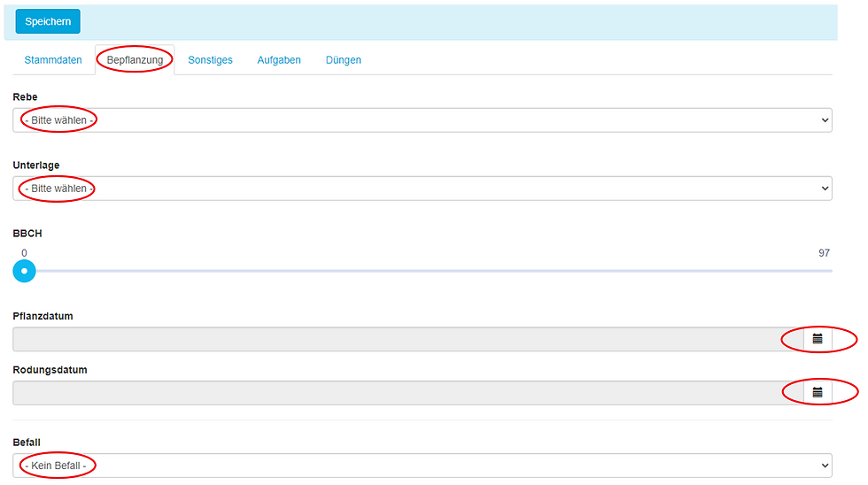
Task: Open the Befall dropdown
Action: 422,466
